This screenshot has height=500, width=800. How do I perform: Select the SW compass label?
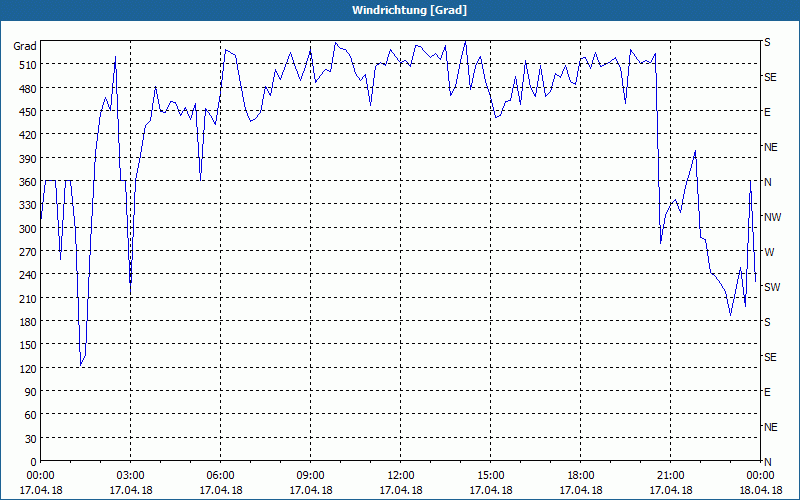[772, 287]
